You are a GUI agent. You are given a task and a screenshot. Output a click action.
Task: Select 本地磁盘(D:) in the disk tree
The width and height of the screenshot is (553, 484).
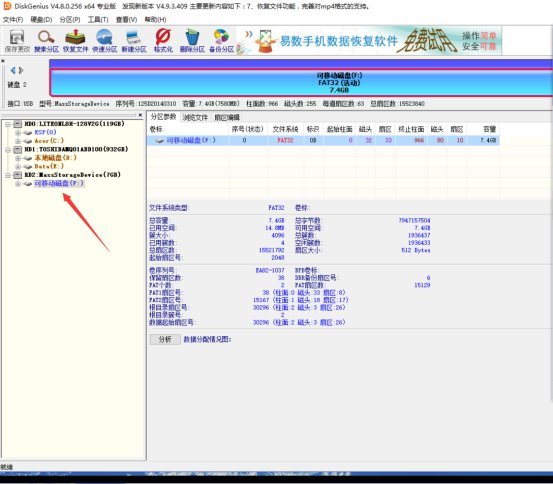tap(55, 158)
